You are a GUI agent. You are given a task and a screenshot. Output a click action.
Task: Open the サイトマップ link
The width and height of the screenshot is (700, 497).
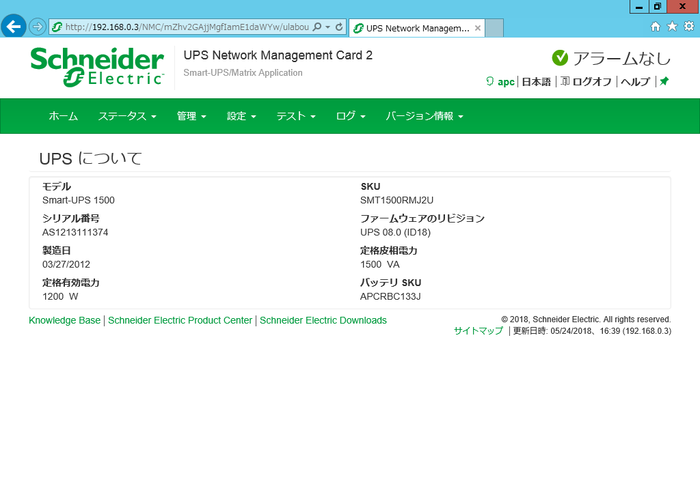[x=478, y=331]
